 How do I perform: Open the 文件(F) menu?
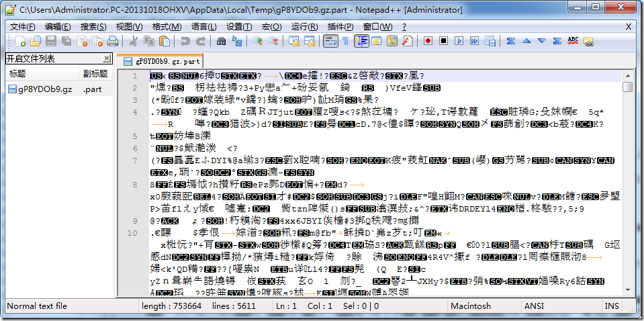tap(23, 27)
